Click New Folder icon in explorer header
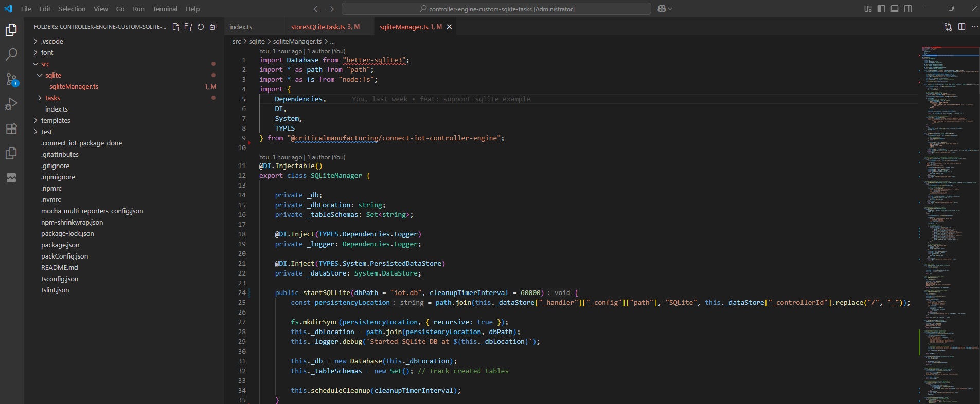Screen dimensions: 980x404 point(188,27)
